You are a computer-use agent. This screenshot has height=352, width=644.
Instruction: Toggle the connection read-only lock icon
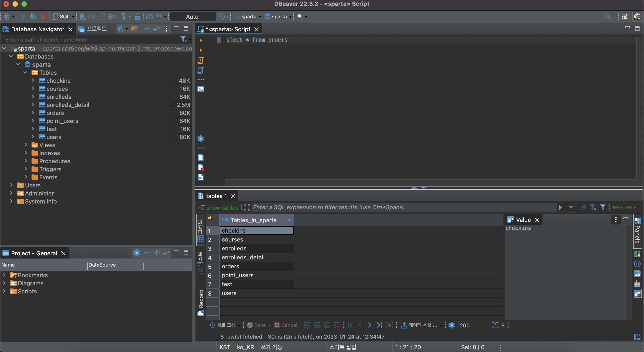tap(137, 17)
